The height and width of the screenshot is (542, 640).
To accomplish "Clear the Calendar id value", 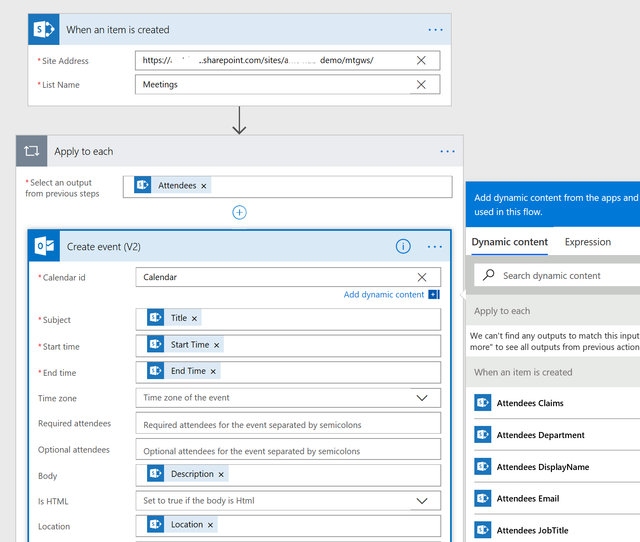I will 422,278.
